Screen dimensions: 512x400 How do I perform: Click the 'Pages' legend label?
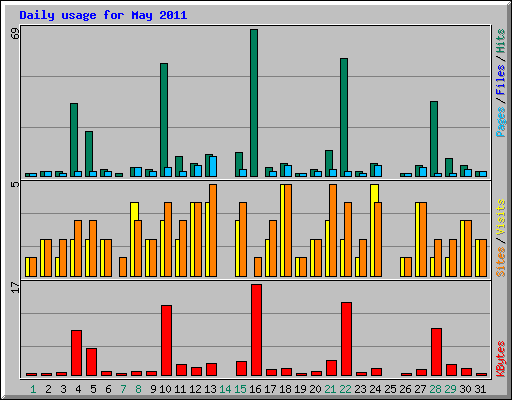(501, 121)
